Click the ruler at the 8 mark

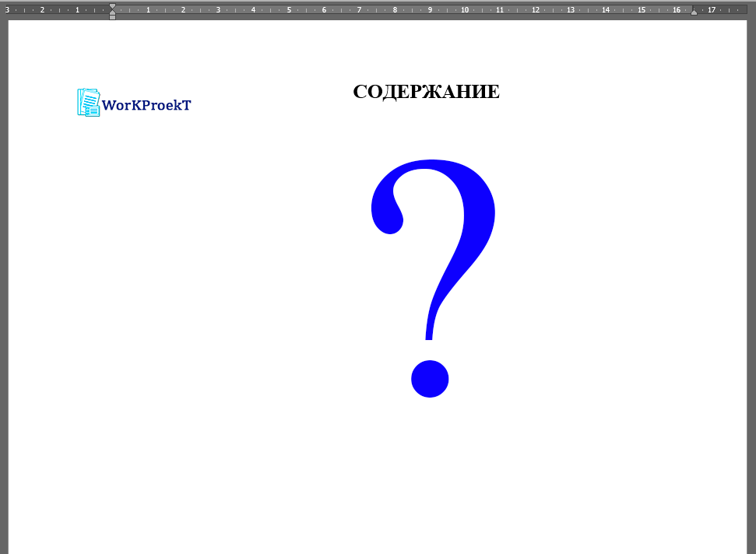395,10
